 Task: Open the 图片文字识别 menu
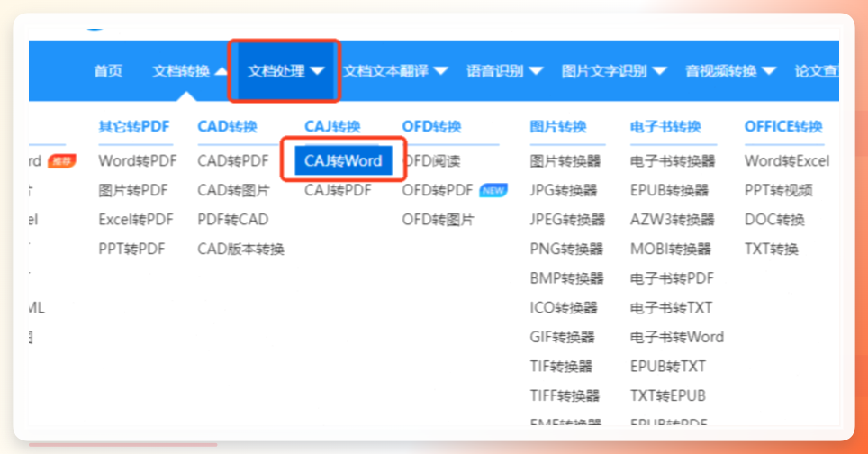[604, 71]
